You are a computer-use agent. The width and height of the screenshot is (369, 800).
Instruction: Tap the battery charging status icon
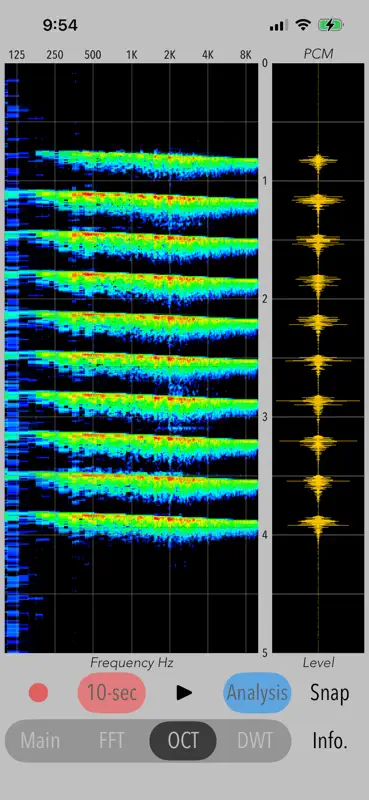click(x=331, y=24)
